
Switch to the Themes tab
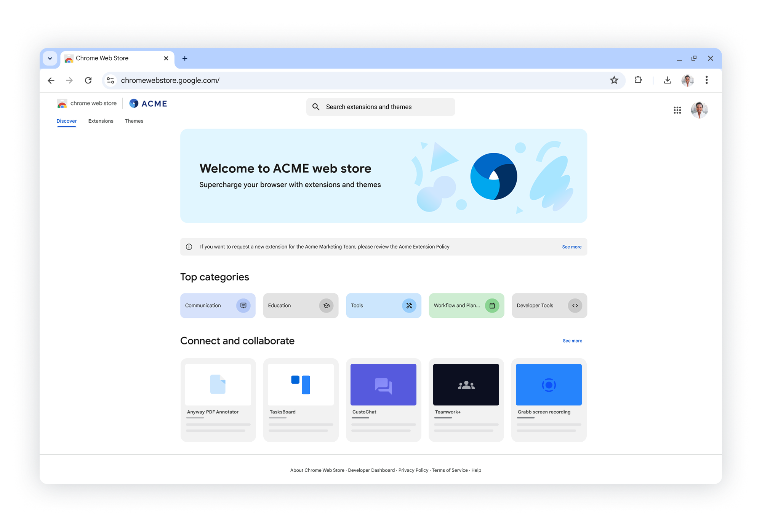click(134, 121)
